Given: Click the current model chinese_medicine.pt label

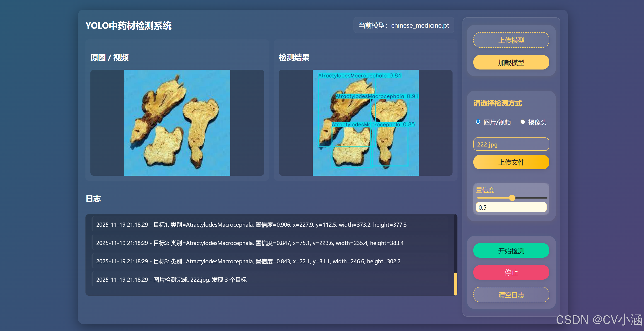Looking at the screenshot, I should tap(404, 25).
